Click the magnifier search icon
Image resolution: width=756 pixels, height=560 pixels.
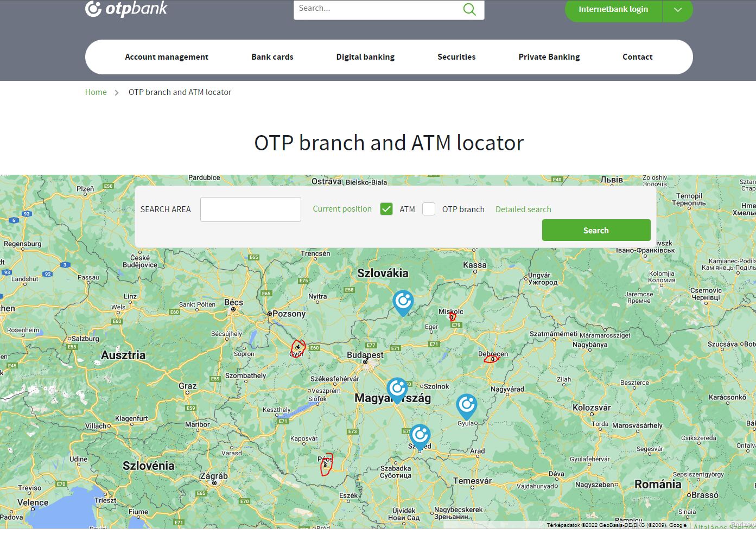pos(469,9)
